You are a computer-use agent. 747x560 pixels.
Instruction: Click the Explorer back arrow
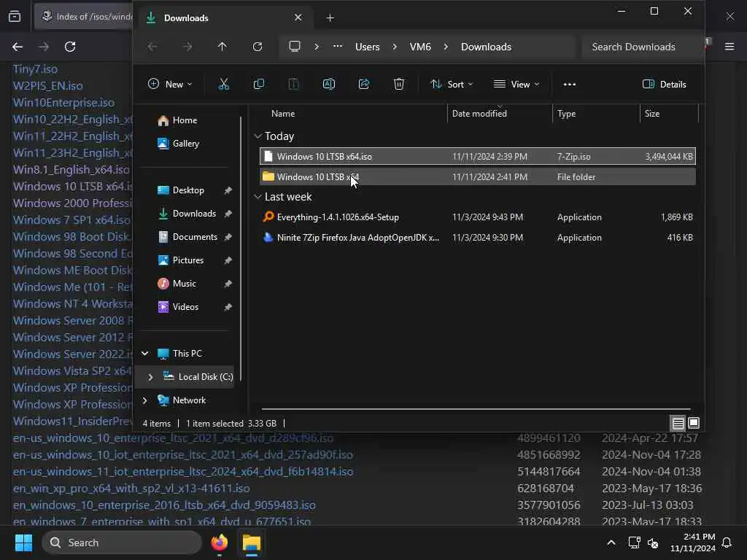[152, 47]
